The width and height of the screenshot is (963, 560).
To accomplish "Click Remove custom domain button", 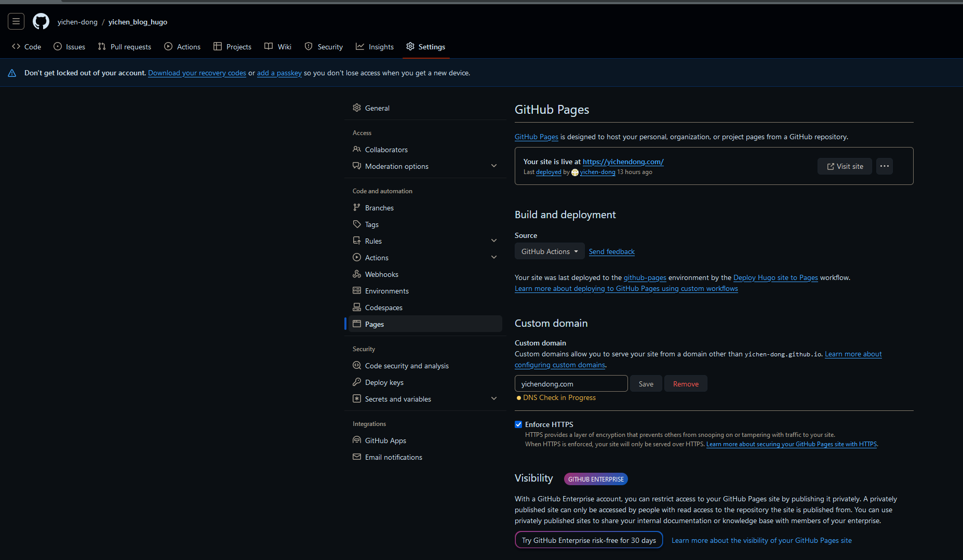I will [686, 384].
